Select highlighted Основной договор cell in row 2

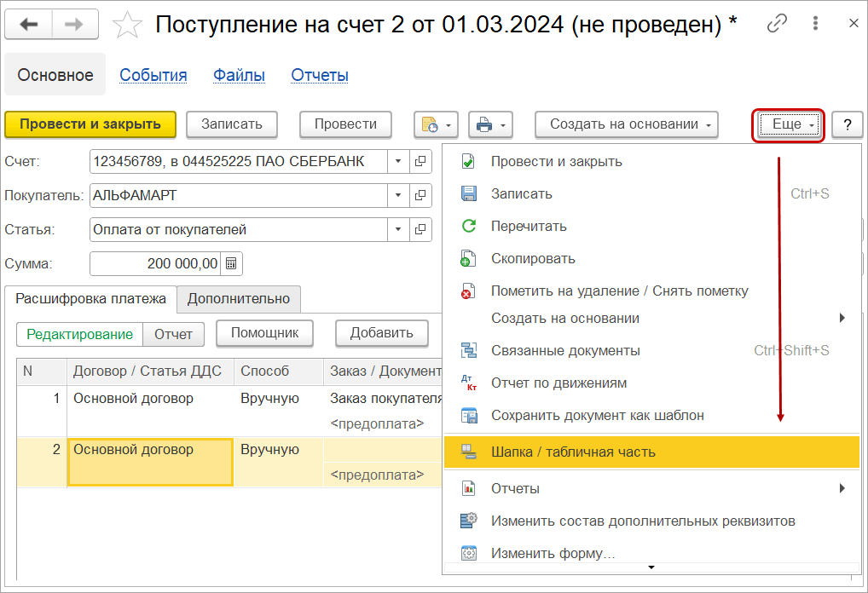point(150,462)
